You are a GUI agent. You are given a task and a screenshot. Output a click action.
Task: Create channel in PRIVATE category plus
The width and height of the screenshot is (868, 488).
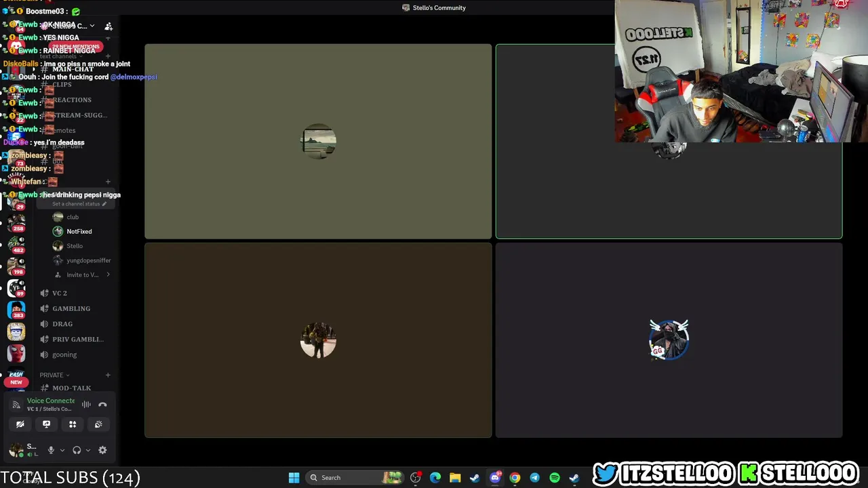point(108,375)
